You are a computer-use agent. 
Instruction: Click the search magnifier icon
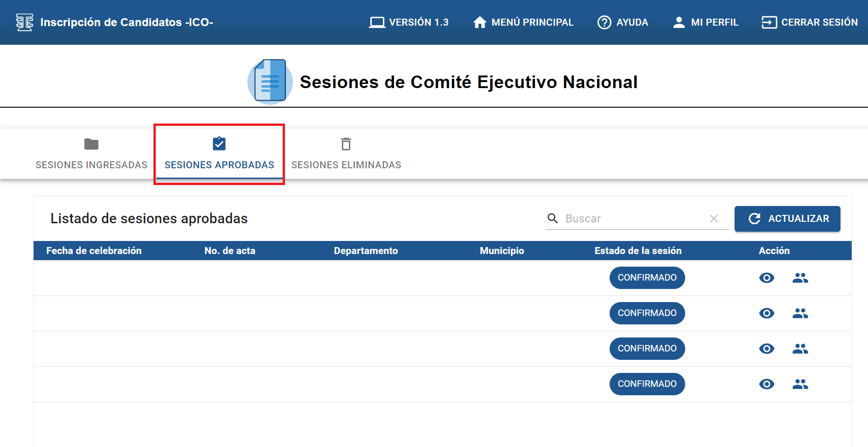pos(552,219)
